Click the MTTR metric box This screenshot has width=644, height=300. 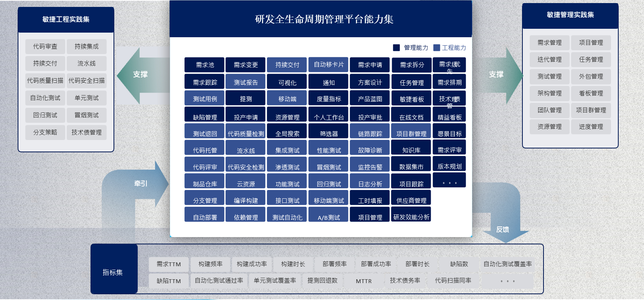pyautogui.click(x=364, y=281)
